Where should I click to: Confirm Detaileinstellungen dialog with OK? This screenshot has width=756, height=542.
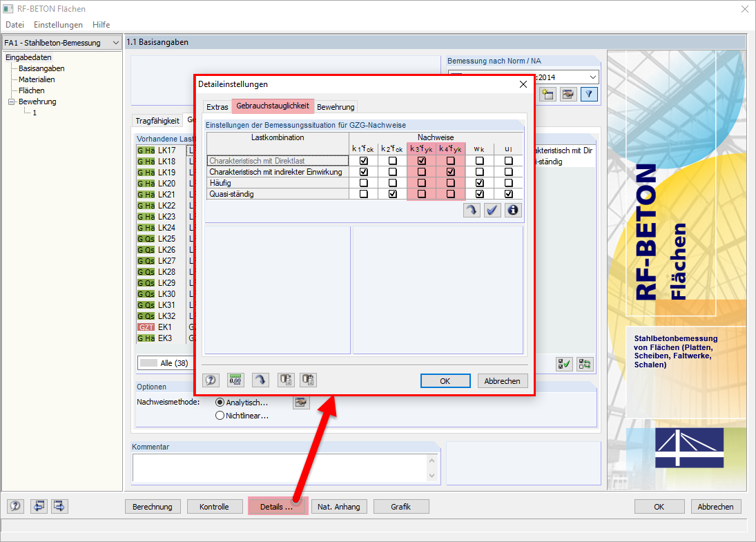[445, 380]
